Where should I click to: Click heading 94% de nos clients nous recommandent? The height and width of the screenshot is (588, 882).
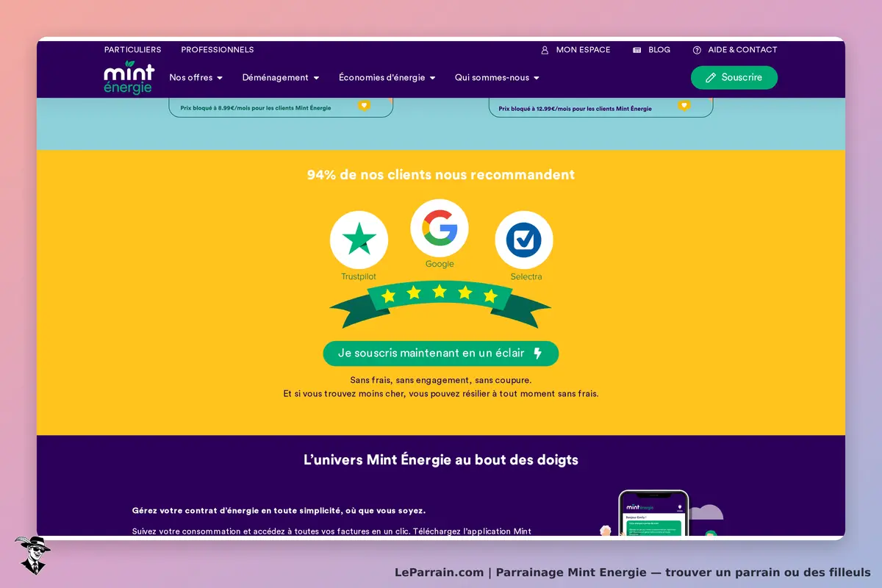[441, 175]
